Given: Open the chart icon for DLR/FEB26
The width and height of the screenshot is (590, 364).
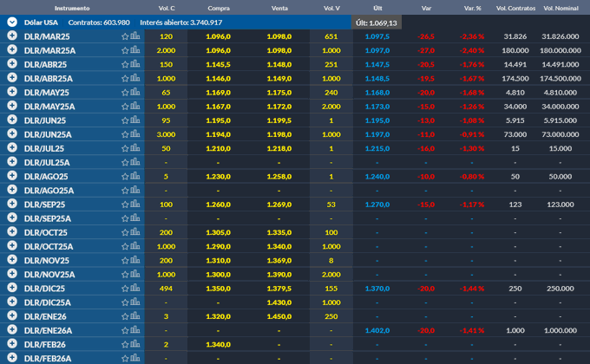Looking at the screenshot, I should pyautogui.click(x=135, y=344).
